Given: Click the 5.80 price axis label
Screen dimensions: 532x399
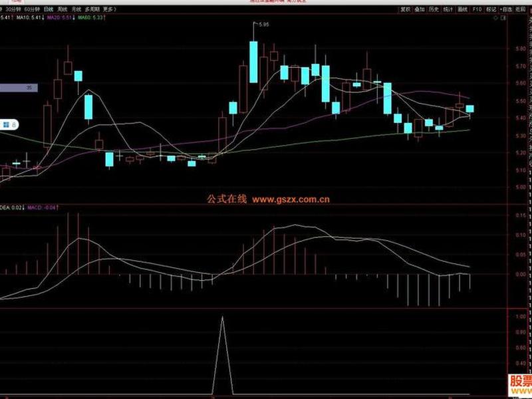Looking at the screenshot, I should pyautogui.click(x=521, y=49).
